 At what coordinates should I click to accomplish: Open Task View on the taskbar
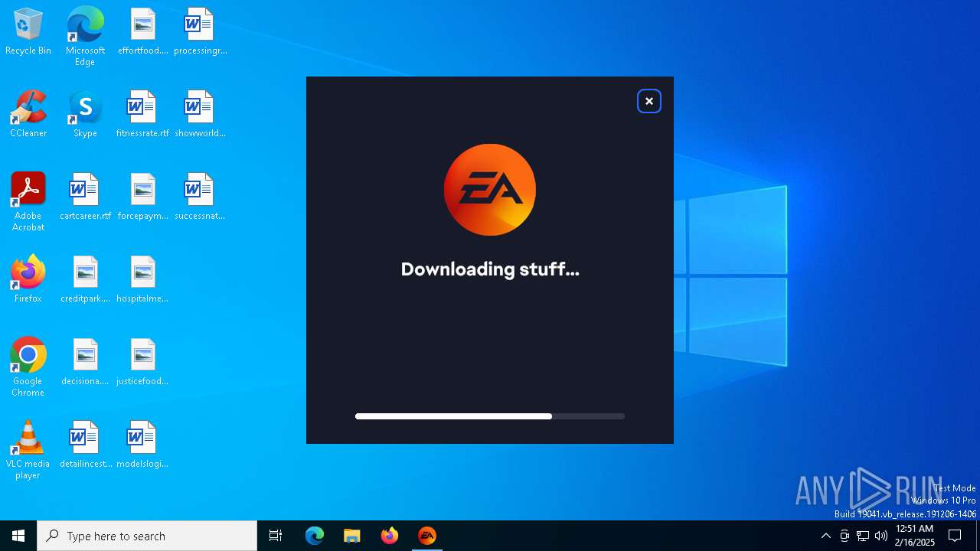pyautogui.click(x=276, y=536)
